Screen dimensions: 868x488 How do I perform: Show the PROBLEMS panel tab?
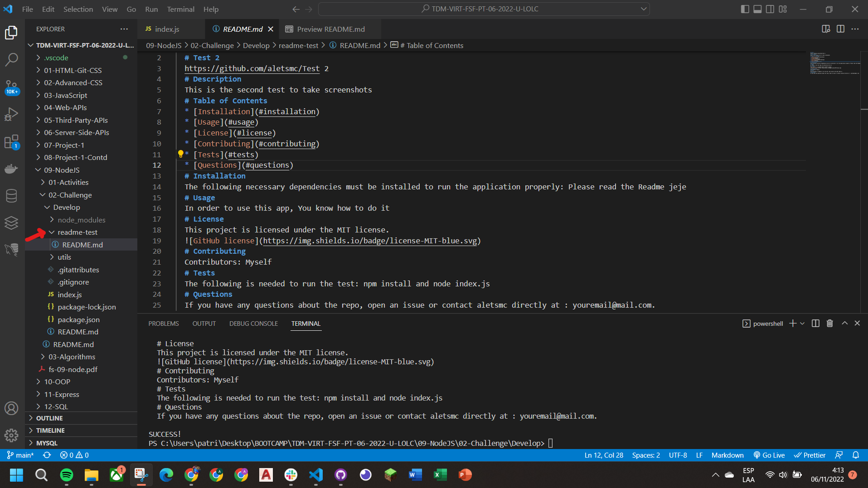coord(164,324)
